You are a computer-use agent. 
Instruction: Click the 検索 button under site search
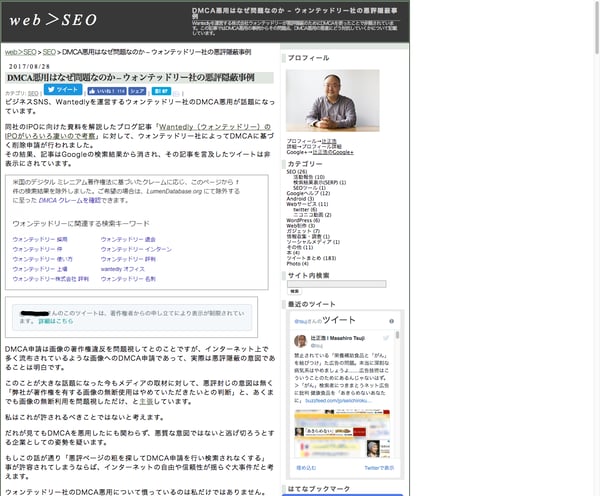tap(294, 291)
